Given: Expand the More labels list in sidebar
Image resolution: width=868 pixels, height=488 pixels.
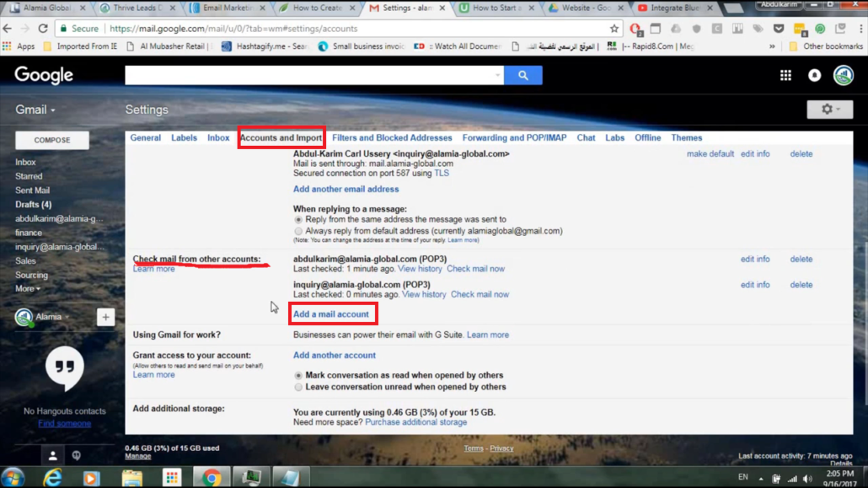Looking at the screenshot, I should coord(27,289).
